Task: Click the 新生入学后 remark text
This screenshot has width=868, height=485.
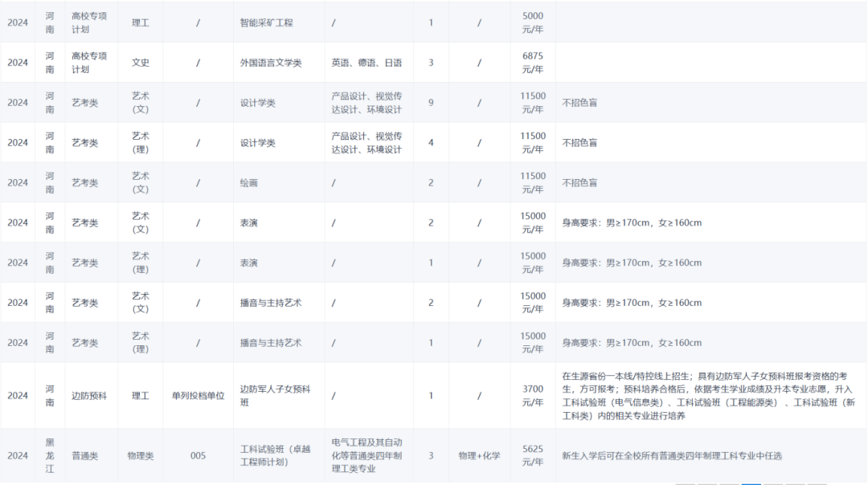Action: [672, 455]
